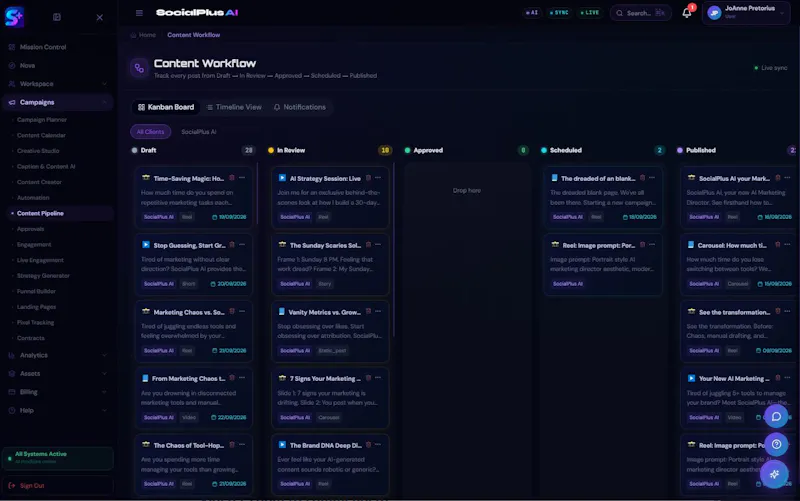Delete the Stop Guessing, Start Gr... card
This screenshot has width=800, height=501.
click(232, 244)
